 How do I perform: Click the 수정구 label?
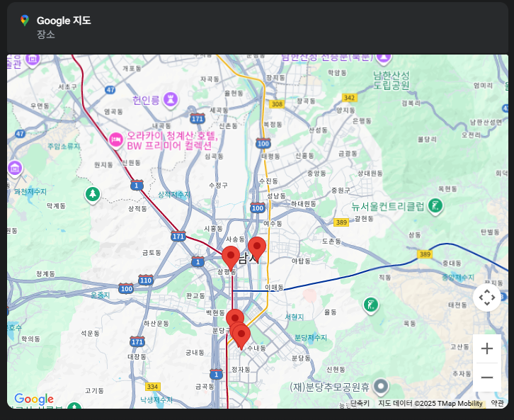click(218, 186)
